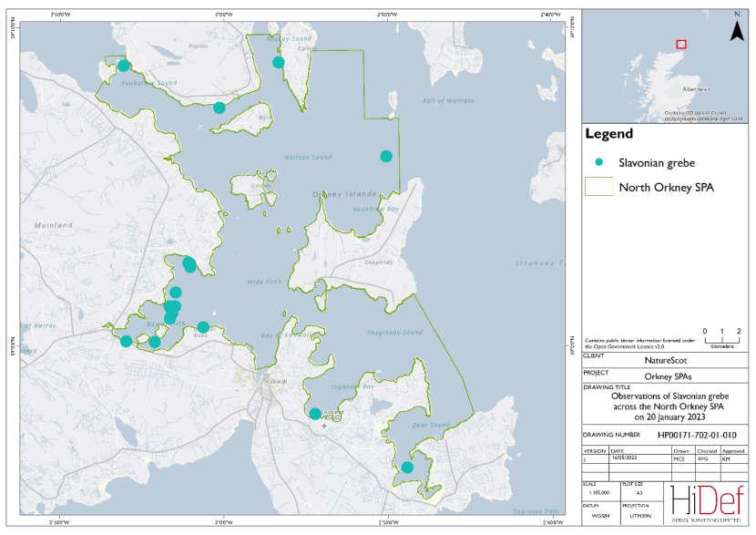Screen dimensions: 756x535
Task: Click the red locator square on inset map
Action: (681, 45)
